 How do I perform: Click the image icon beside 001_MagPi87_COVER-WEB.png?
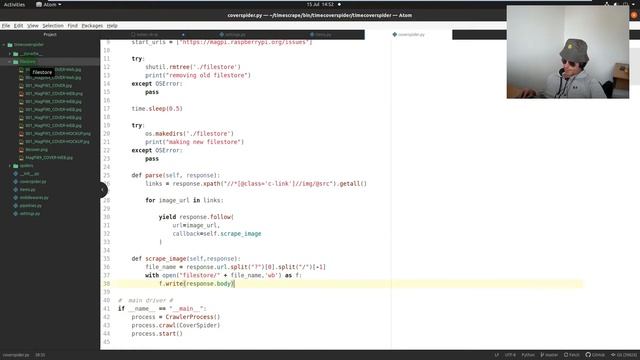[x=21, y=93]
